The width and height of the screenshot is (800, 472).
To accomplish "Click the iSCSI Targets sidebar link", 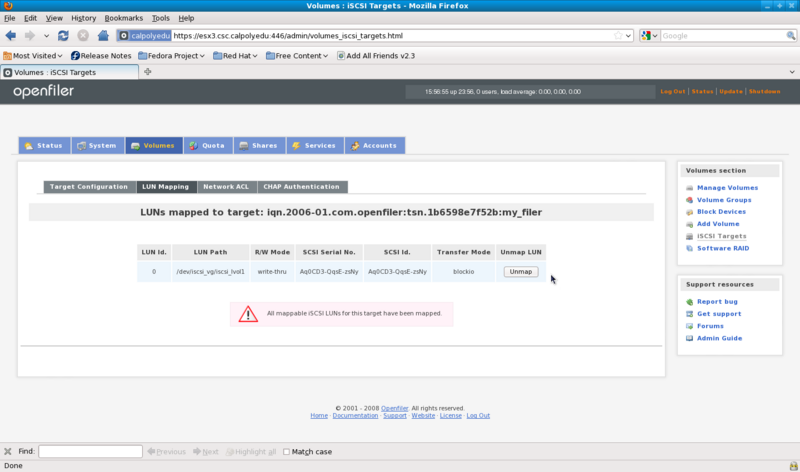I will coord(721,236).
